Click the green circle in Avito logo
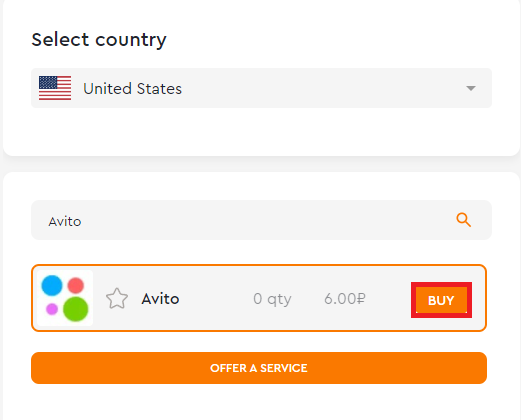Screen dimensions: 521x420 click(76, 309)
